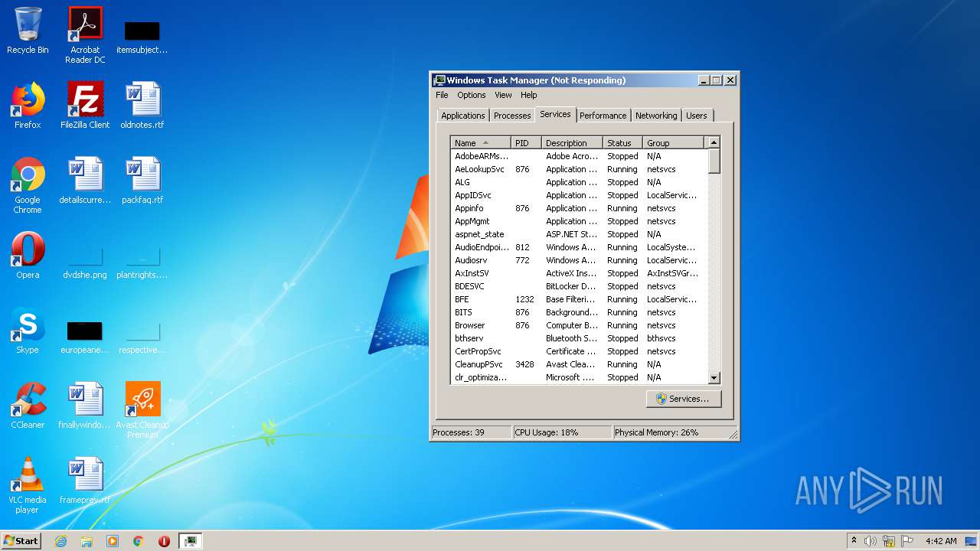Open the Opera desktop shortcut

[x=28, y=256]
